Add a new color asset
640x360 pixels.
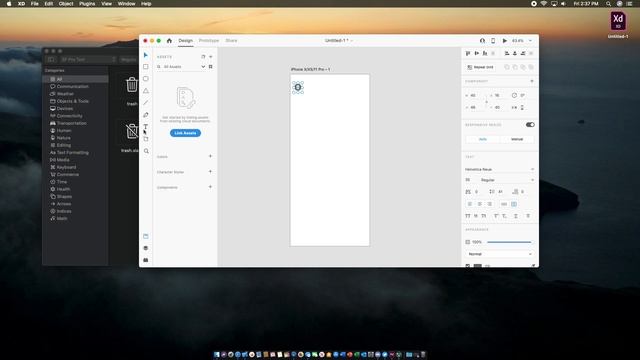click(x=210, y=156)
